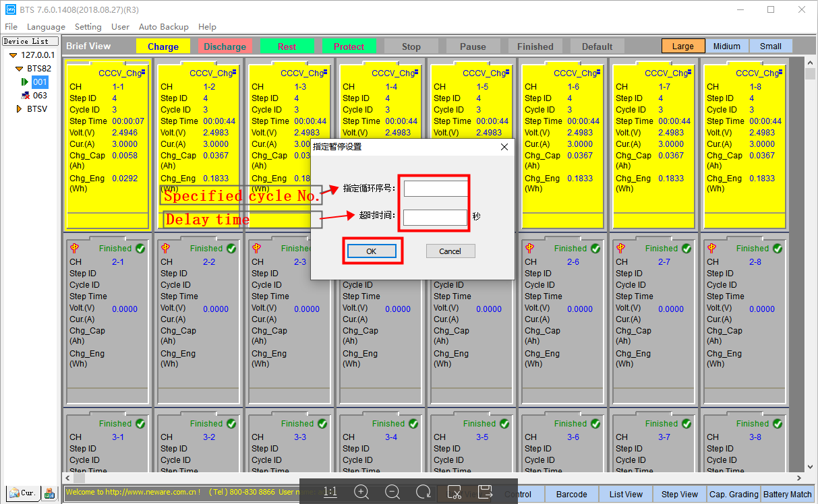This screenshot has height=504, width=818.
Task: Click the small blue marker on channel 1-1 header
Action: tap(142, 71)
